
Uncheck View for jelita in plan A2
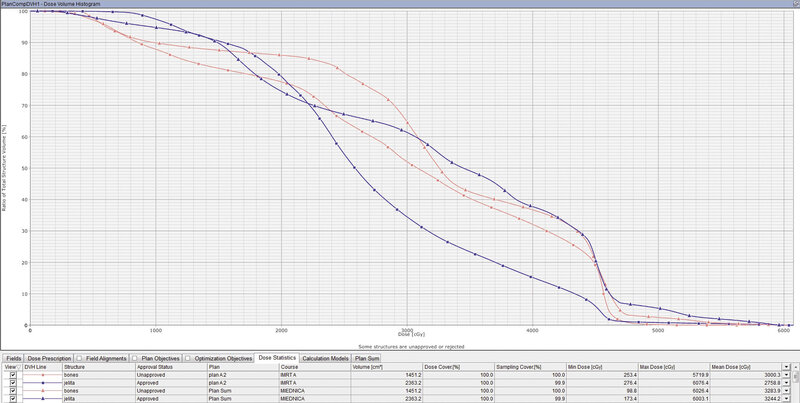click(13, 383)
